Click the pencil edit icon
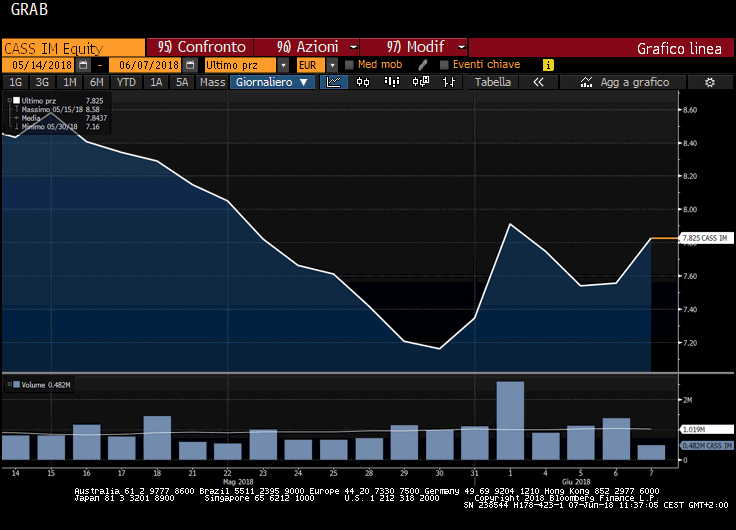The width and height of the screenshot is (736, 530). (423, 65)
